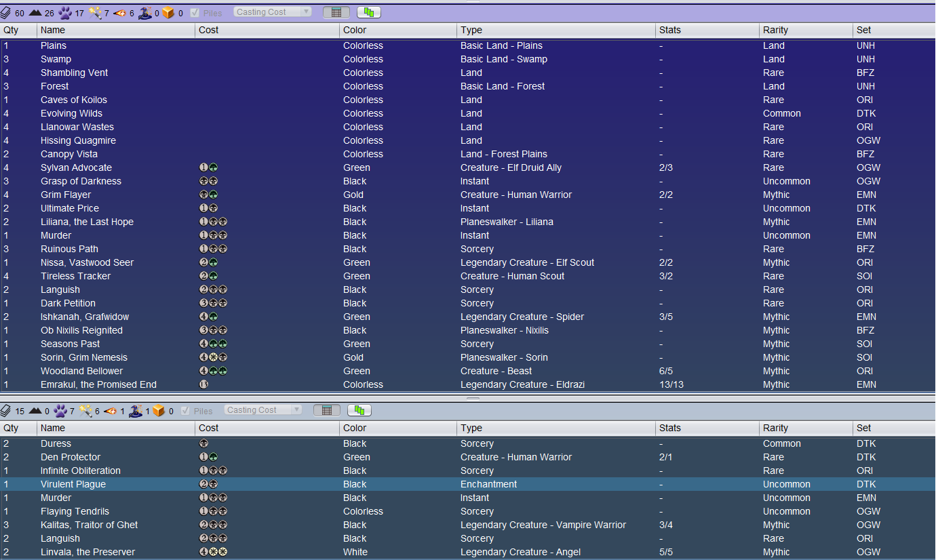Image resolution: width=936 pixels, height=560 pixels.
Task: Click Grim Flayer's hybrid mana cost symbols
Action: 208,195
